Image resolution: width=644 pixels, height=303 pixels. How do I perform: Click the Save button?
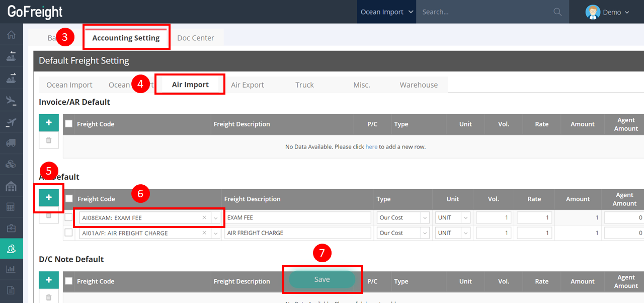click(x=321, y=279)
